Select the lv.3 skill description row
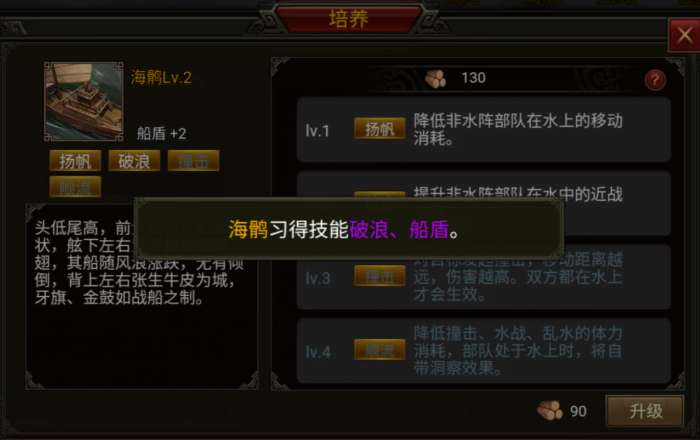Viewport: 700px width, 440px height. click(x=484, y=277)
